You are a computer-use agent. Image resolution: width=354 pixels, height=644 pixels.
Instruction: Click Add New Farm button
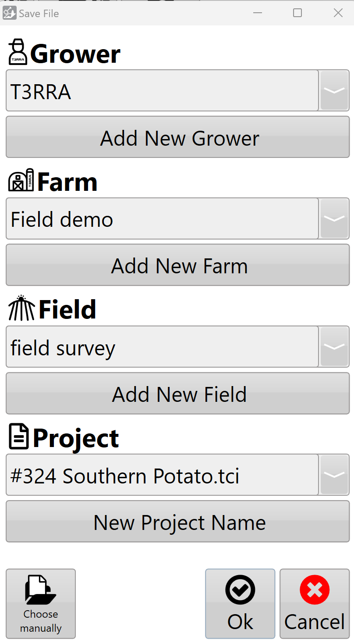(x=177, y=265)
